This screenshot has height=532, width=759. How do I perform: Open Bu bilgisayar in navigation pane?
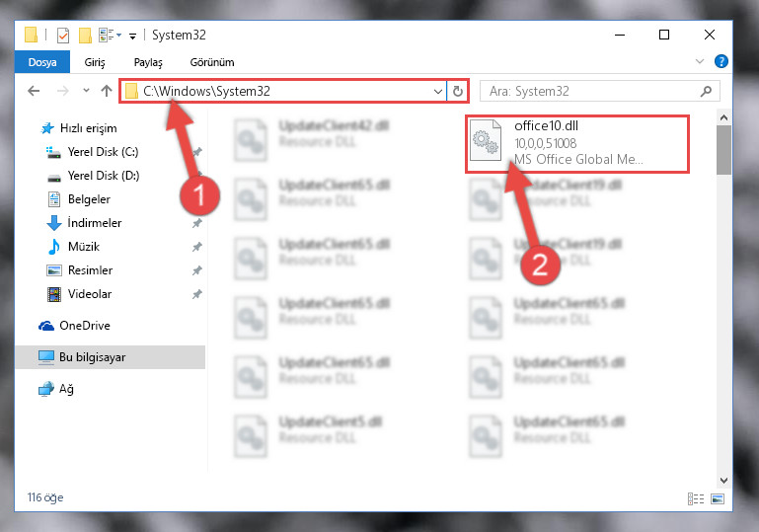(111, 357)
